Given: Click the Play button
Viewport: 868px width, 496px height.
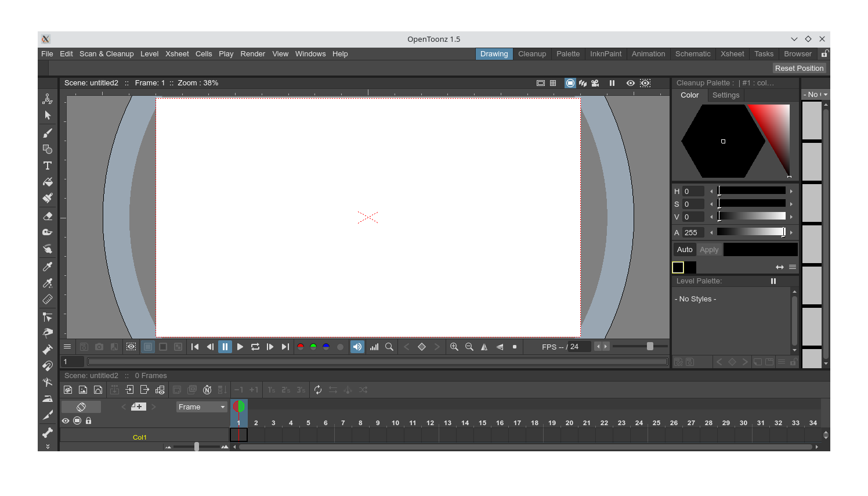Looking at the screenshot, I should pos(240,347).
